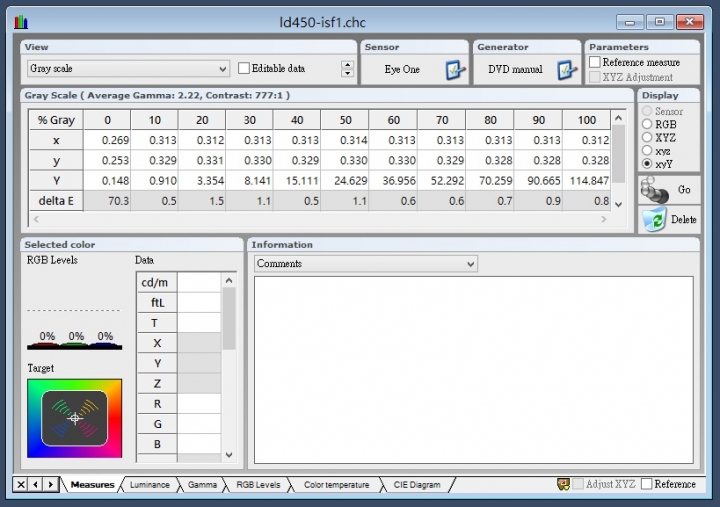
Task: Click the y value 0.253 cell
Action: tap(107, 160)
